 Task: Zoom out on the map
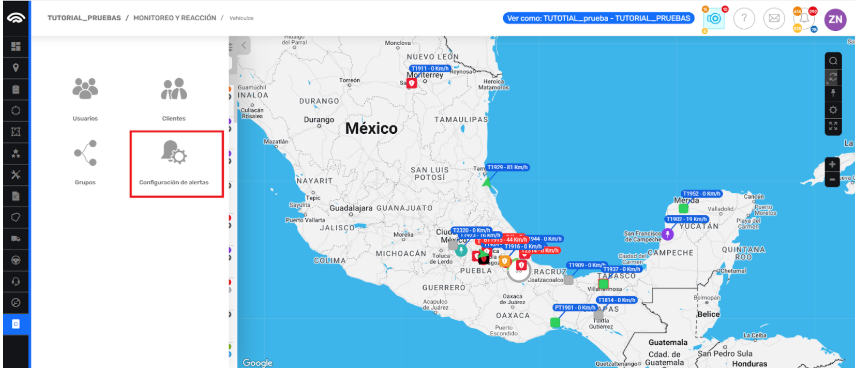click(832, 179)
